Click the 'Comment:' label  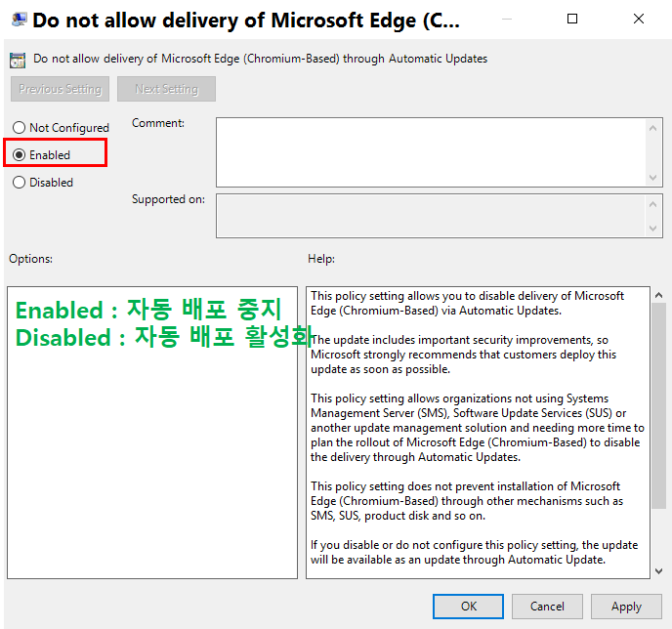pyautogui.click(x=158, y=123)
